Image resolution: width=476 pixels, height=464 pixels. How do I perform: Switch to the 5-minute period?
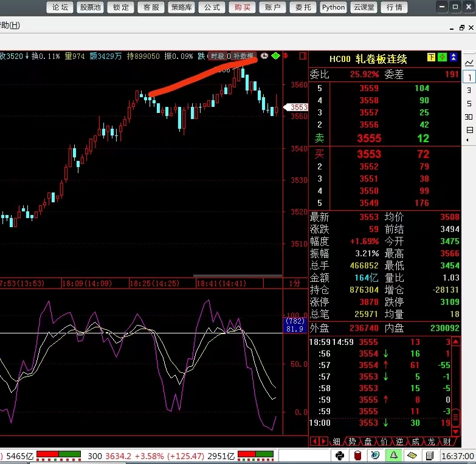tap(469, 103)
